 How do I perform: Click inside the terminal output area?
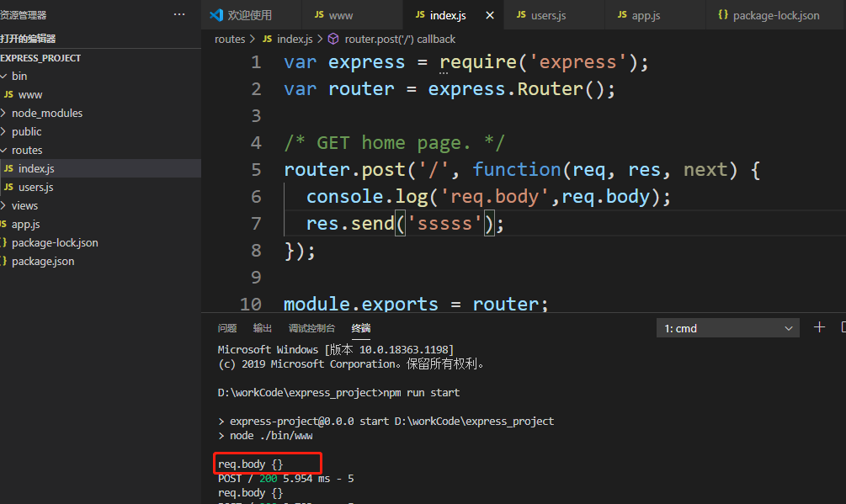(505, 412)
